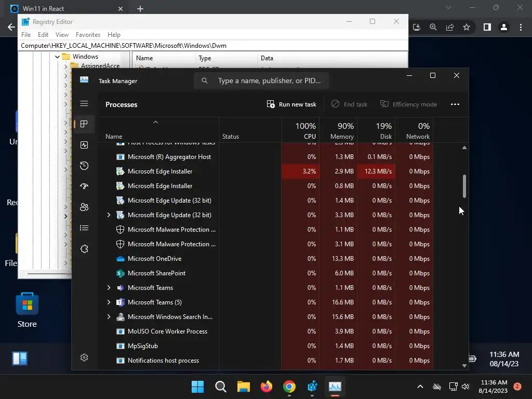Click Run new task button
532x399 pixels.
click(291, 104)
